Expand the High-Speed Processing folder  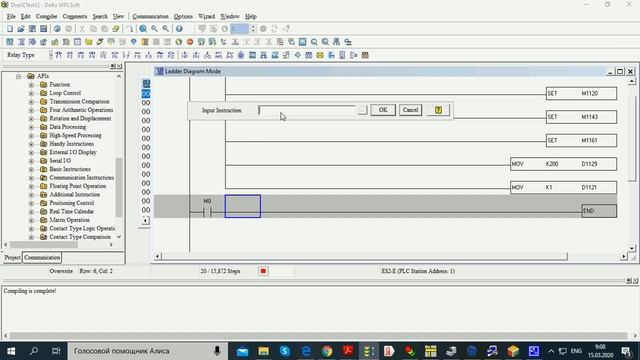coord(31,136)
